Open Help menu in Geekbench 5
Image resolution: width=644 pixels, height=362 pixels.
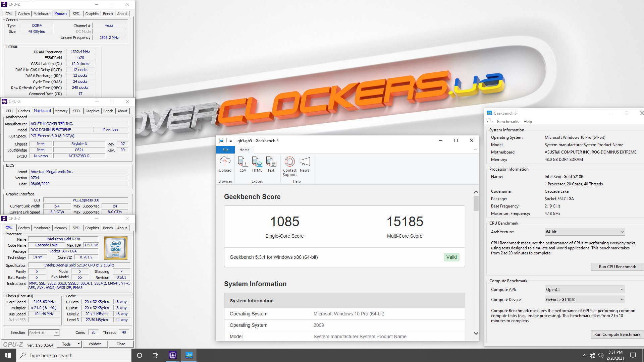click(x=528, y=122)
